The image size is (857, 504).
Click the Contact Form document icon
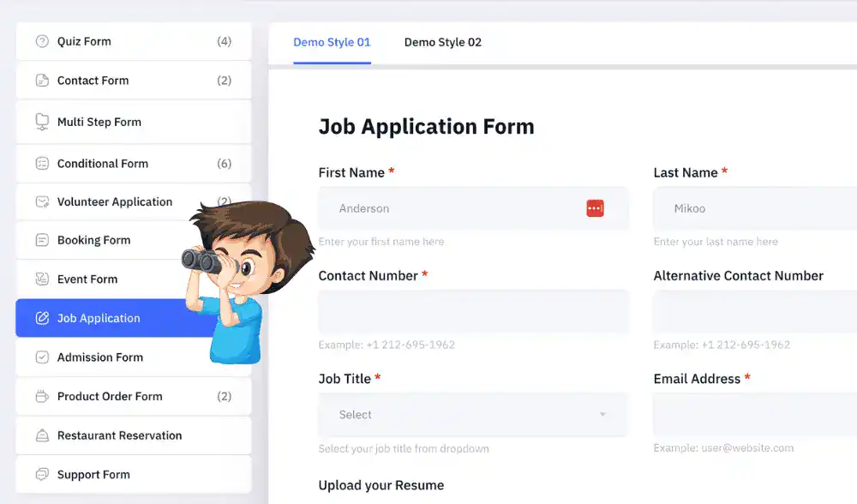[x=42, y=81]
